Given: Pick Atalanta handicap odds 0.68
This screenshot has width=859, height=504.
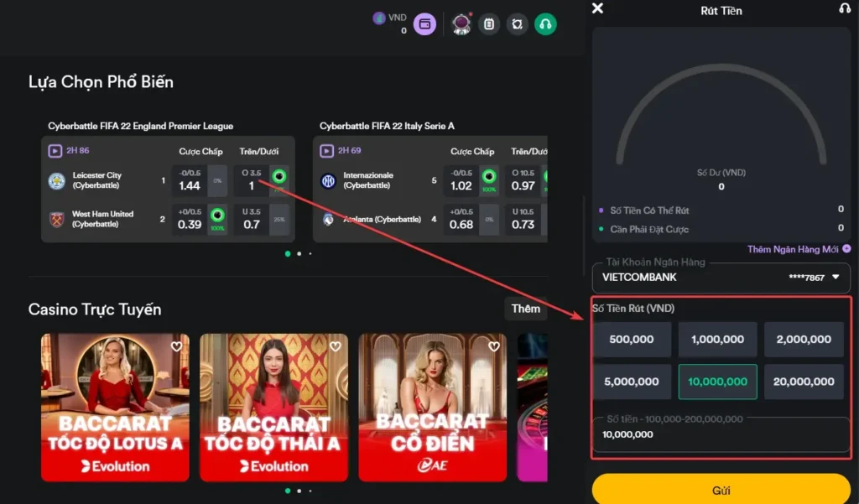Looking at the screenshot, I should 461,219.
